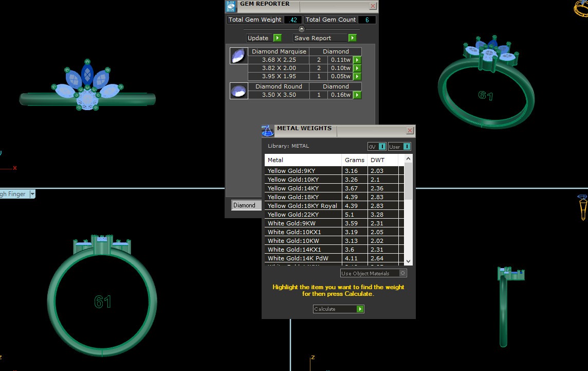
Task: Click the Gem Reporter panel icon
Action: click(x=231, y=6)
